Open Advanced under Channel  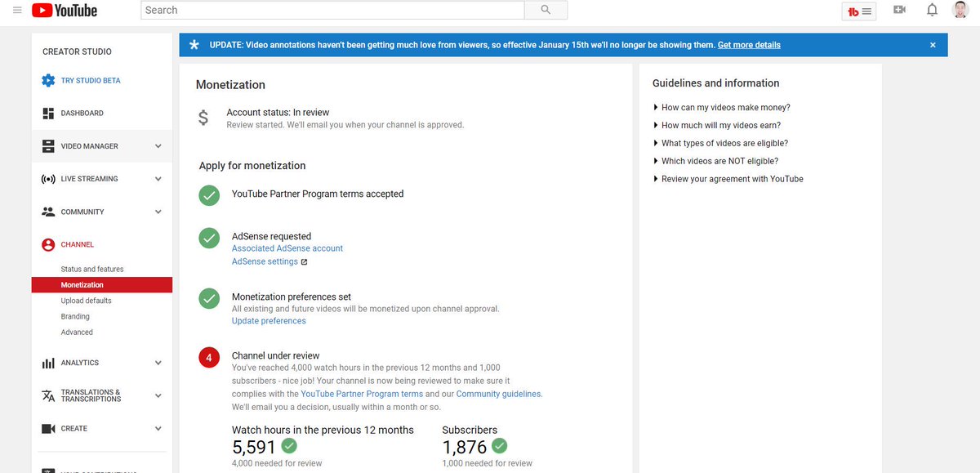click(x=77, y=332)
